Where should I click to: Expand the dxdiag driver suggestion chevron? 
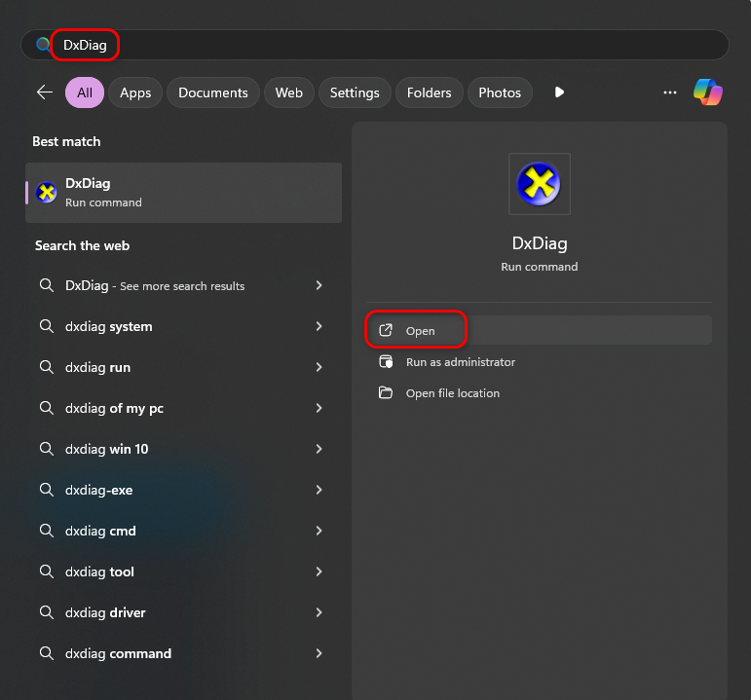(319, 612)
